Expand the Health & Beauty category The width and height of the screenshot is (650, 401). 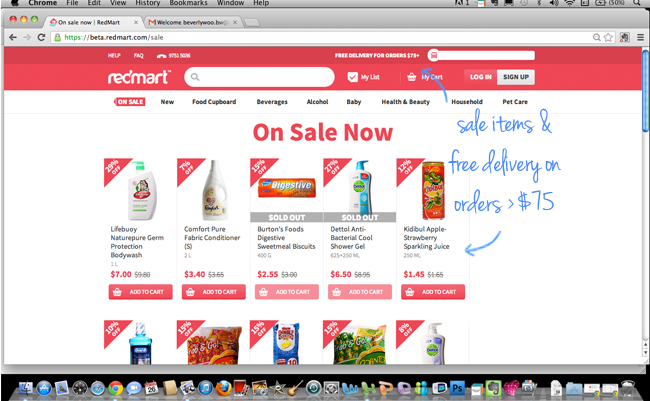click(405, 102)
